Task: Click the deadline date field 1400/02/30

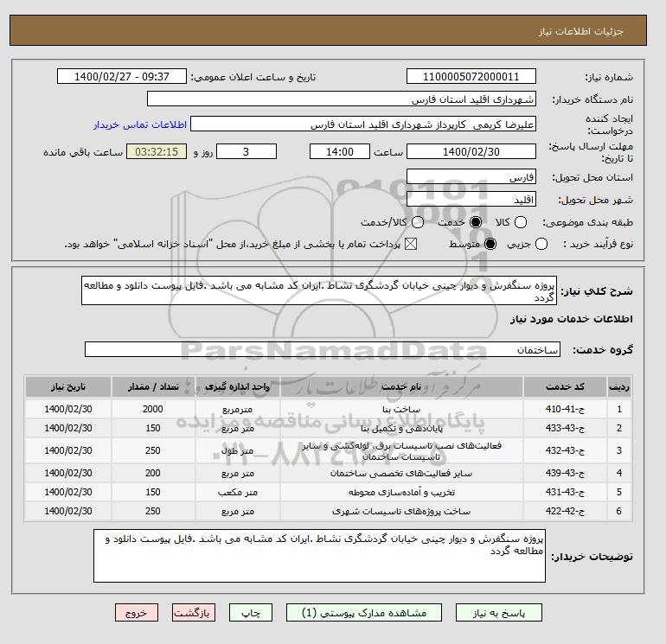Action: point(471,151)
